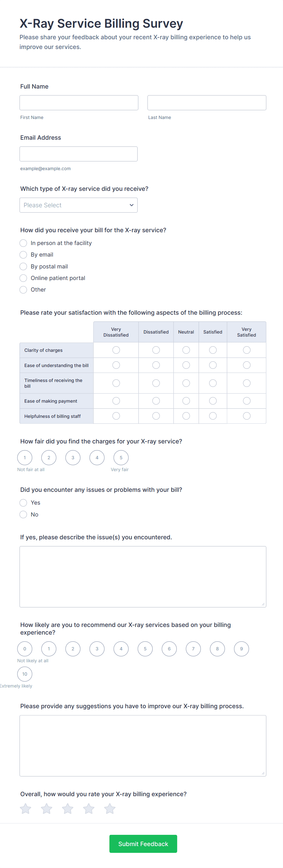283x868 pixels.
Task: Pick recommendation score 7
Action: (194, 649)
